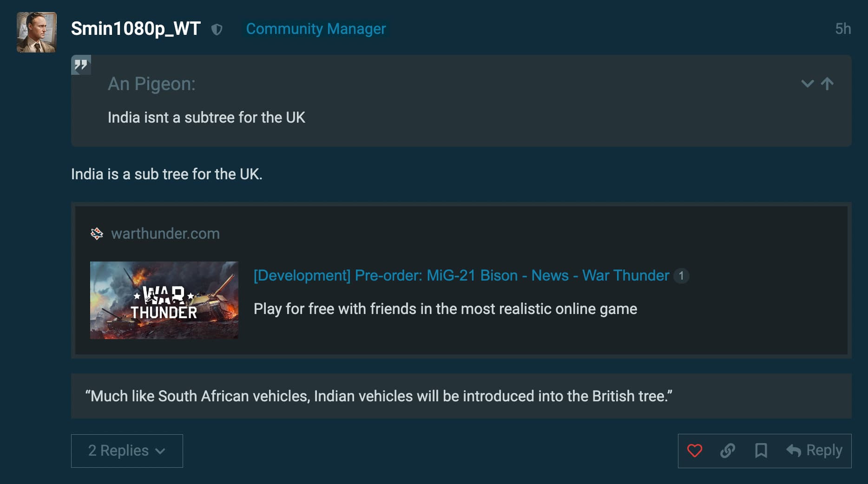The width and height of the screenshot is (868, 484).
Task: Like the post with the heart icon
Action: [695, 451]
